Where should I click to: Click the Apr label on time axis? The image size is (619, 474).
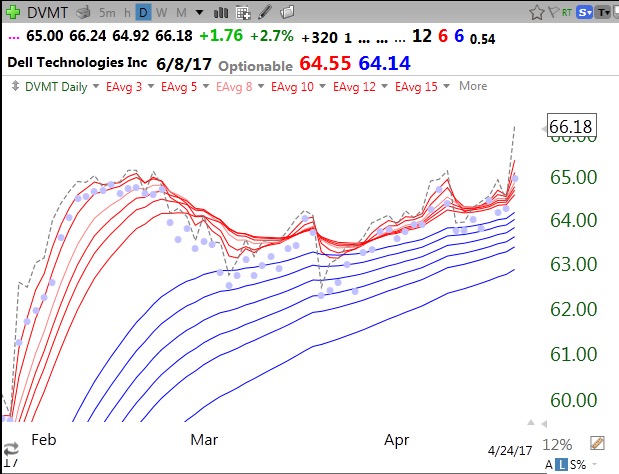click(397, 440)
